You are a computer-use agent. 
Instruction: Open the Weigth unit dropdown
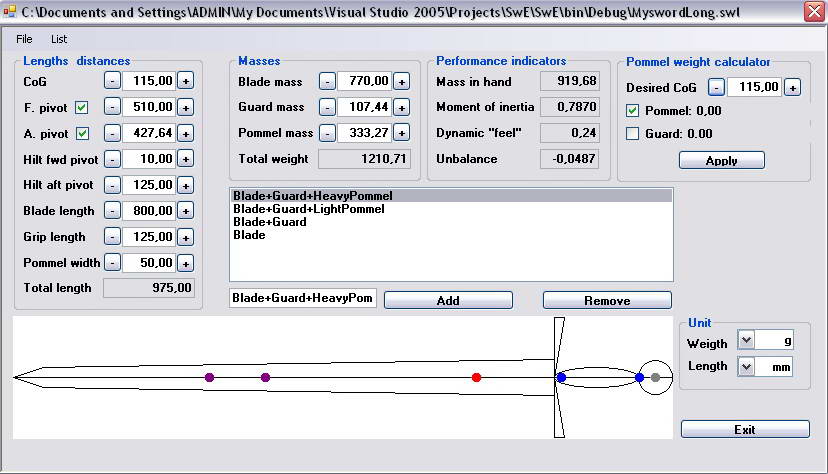point(746,341)
